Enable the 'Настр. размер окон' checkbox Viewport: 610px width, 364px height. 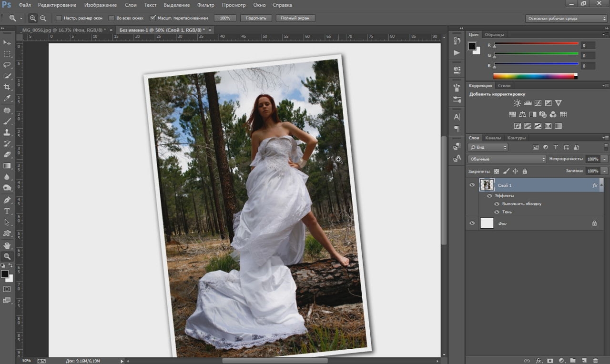(x=59, y=18)
